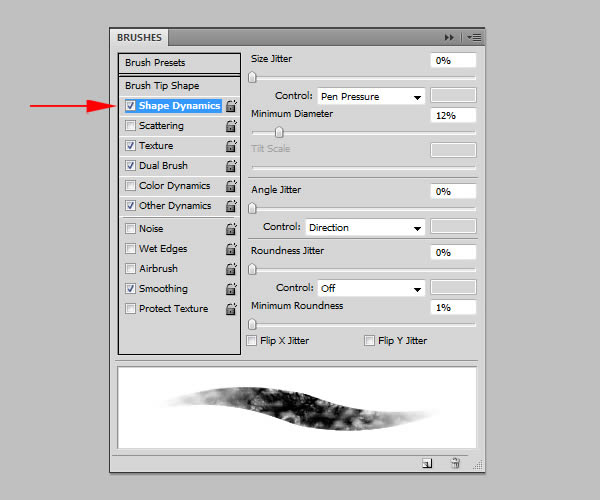Viewport: 600px width, 500px height.
Task: Click the panel resize grip corner
Action: 478,464
